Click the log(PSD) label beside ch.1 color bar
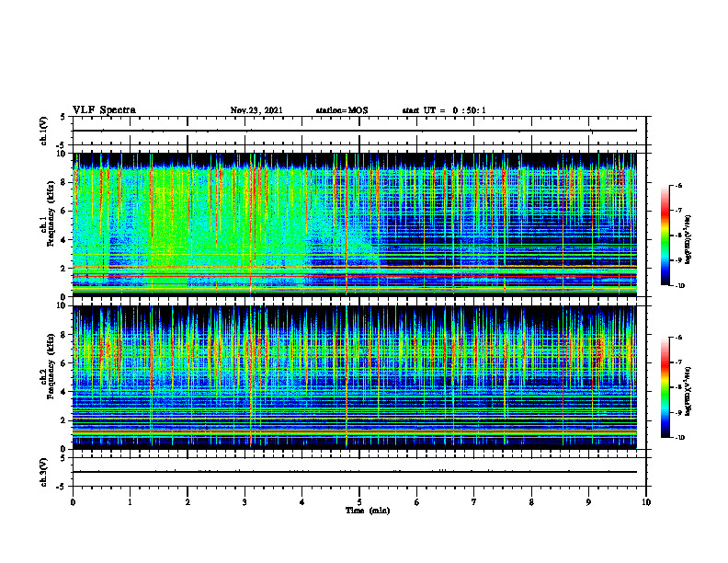The height and width of the screenshot is (563, 728). [x=688, y=240]
